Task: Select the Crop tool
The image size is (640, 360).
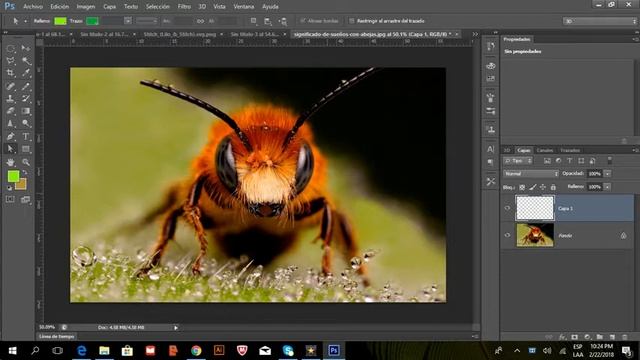Action: [x=11, y=73]
